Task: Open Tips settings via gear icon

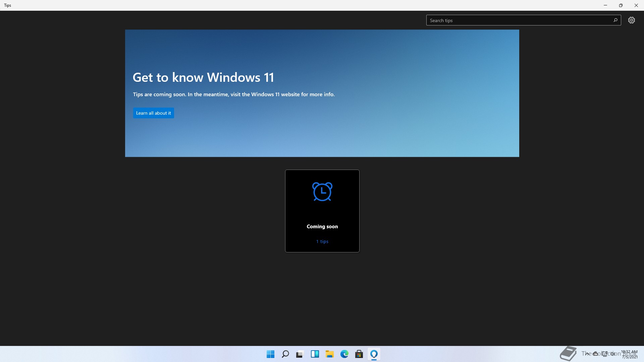Action: (631, 20)
